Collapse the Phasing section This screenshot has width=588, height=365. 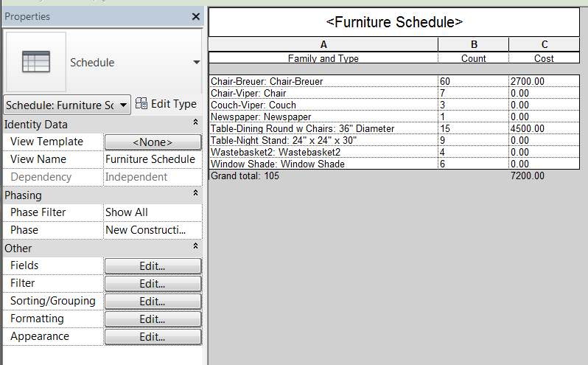click(x=195, y=195)
